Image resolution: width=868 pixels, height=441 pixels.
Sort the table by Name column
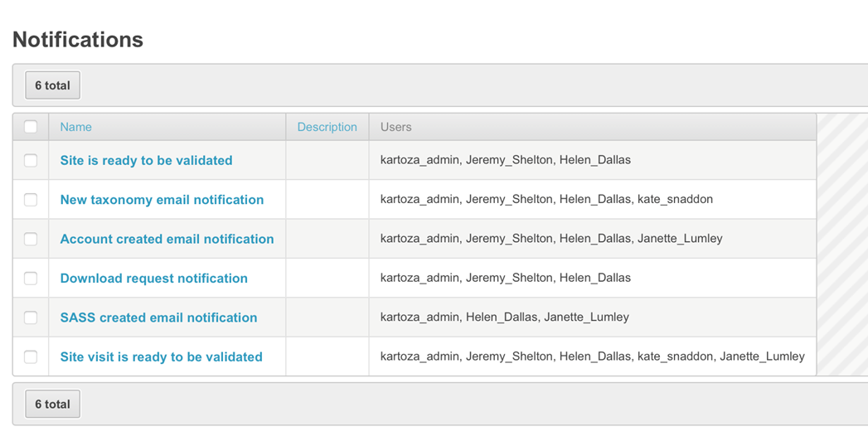(75, 127)
